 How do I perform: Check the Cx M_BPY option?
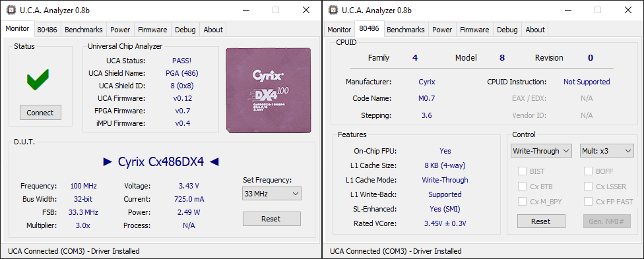pyautogui.click(x=522, y=202)
